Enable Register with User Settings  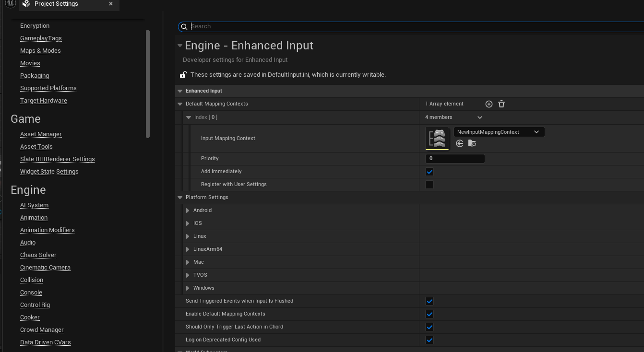pos(429,185)
